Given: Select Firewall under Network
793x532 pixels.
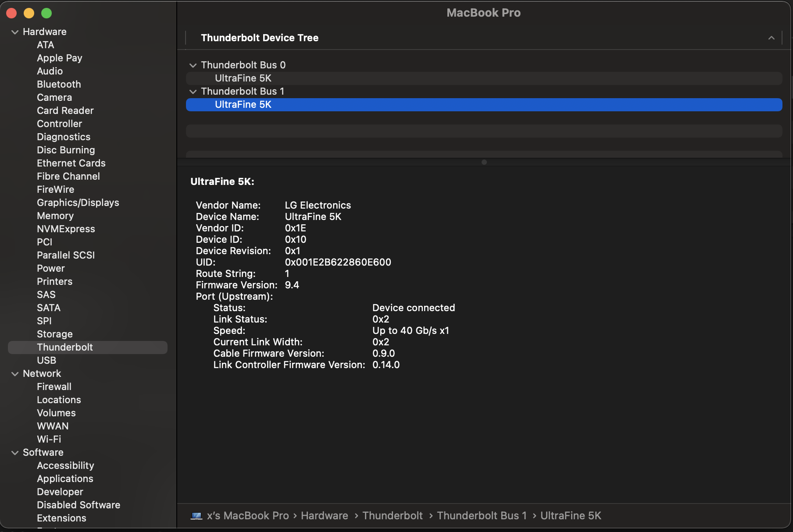Looking at the screenshot, I should point(54,387).
